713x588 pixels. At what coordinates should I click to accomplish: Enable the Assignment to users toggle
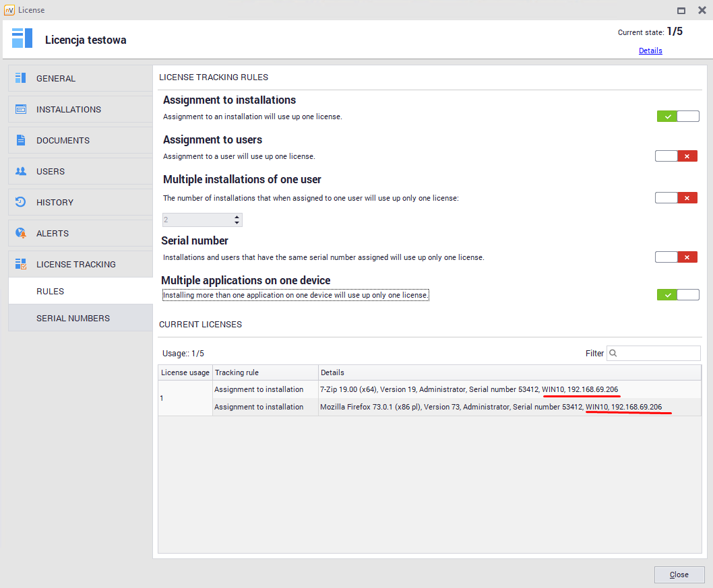(676, 156)
